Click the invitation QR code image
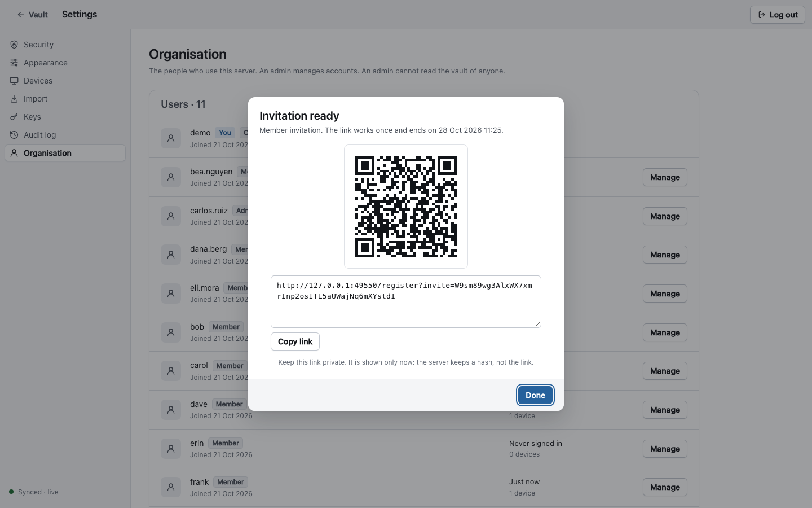The image size is (812, 508). pos(406,207)
